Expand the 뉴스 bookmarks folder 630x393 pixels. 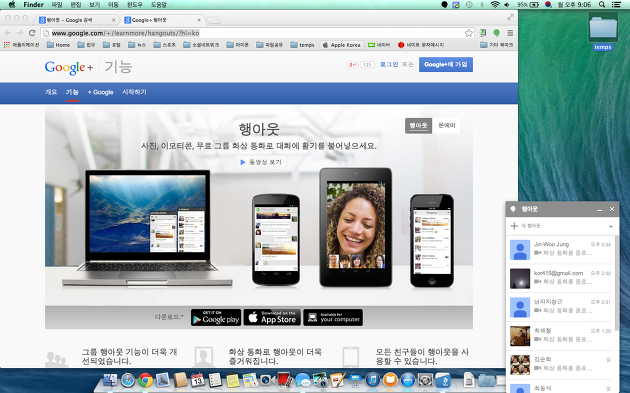(x=137, y=45)
